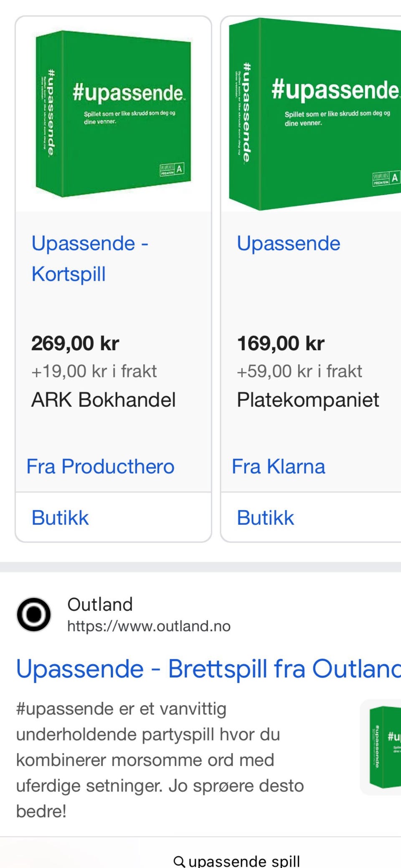
Task: Tap the magnifier icon beside upassende spill
Action: [x=179, y=861]
